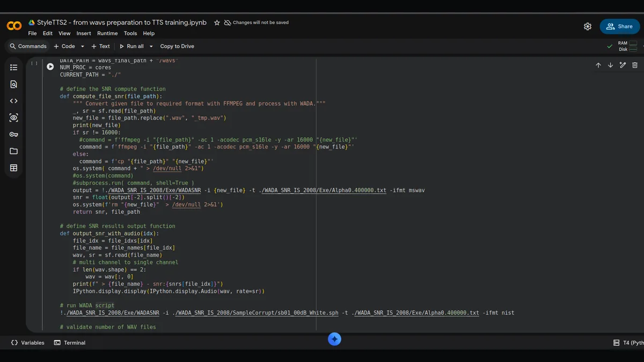Click the AI edit magic pencil icon
The image size is (644, 362).
pos(623,65)
